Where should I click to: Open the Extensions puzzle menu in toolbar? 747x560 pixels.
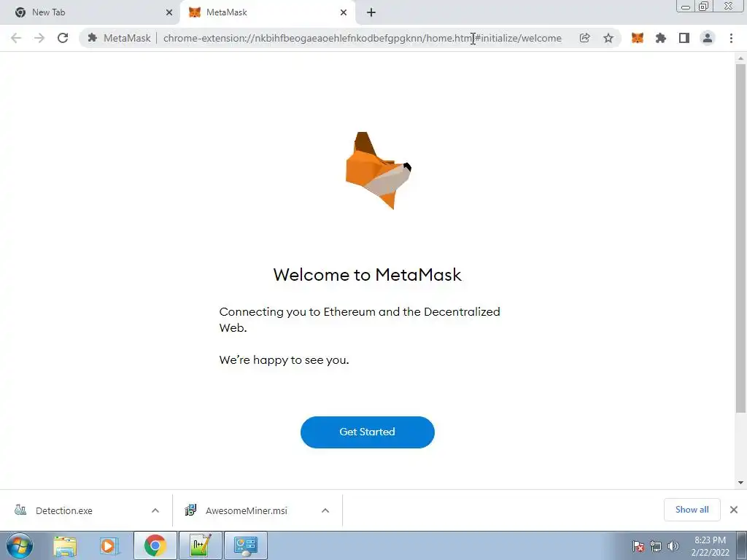coord(661,38)
